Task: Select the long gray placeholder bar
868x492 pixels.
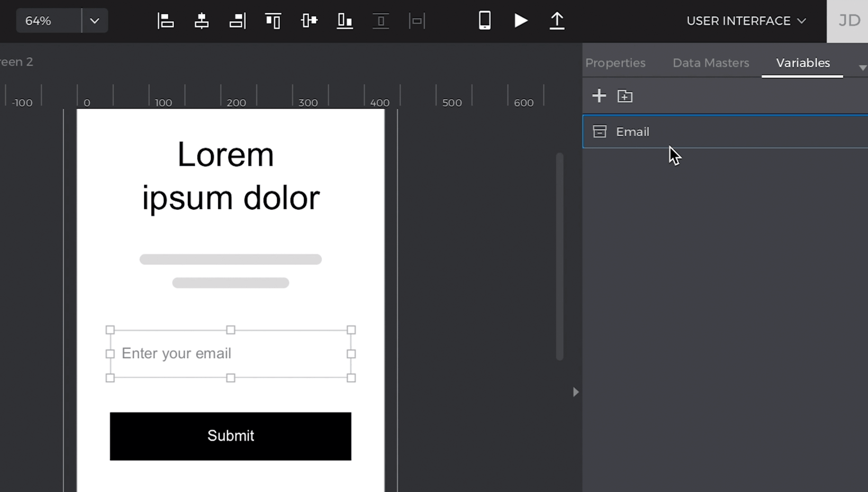Action: pyautogui.click(x=230, y=259)
